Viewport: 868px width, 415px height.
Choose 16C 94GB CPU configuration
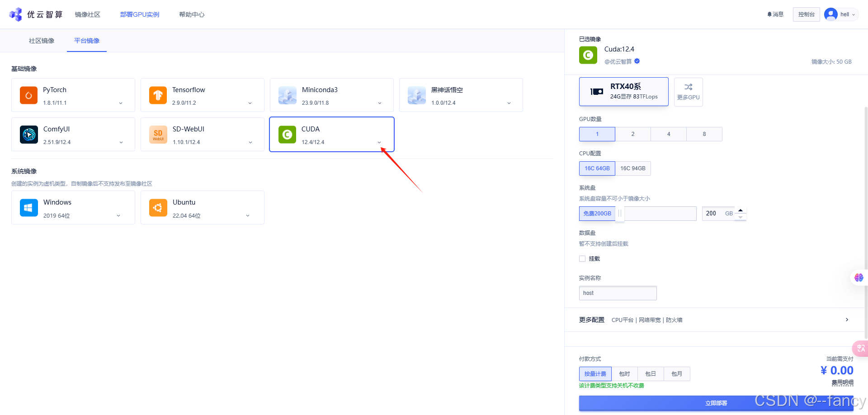pos(633,168)
